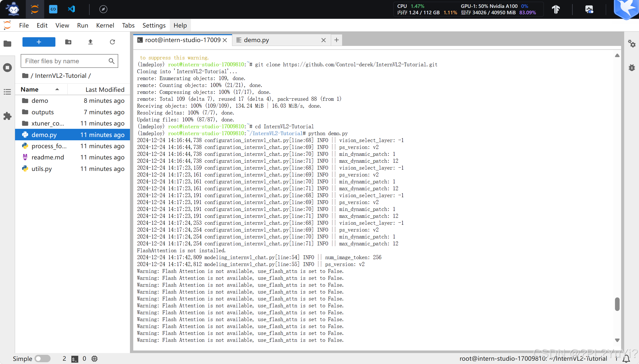Click the Upload Files icon
Screen dimensions: 639x364
coord(90,42)
